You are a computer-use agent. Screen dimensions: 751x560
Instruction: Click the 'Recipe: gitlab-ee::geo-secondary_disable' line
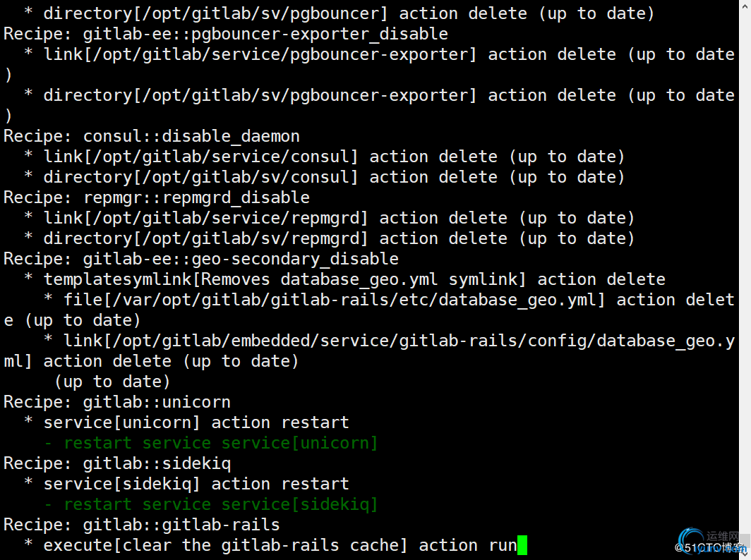coord(201,259)
